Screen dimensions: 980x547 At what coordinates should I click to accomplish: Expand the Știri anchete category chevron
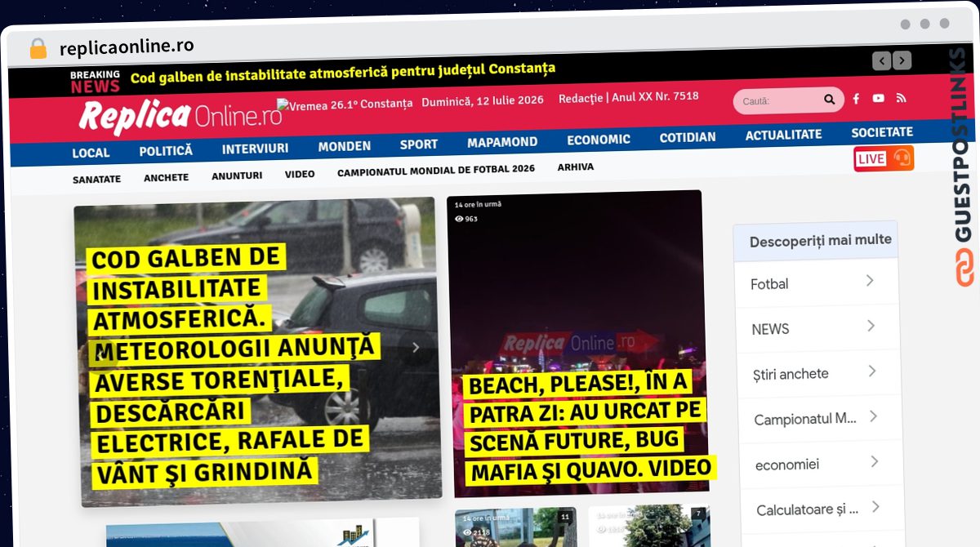(872, 371)
